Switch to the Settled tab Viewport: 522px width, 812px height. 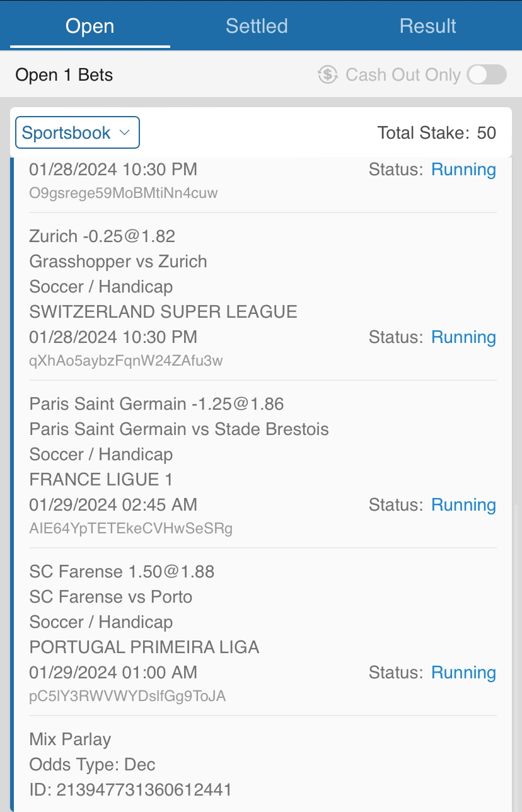click(x=257, y=26)
